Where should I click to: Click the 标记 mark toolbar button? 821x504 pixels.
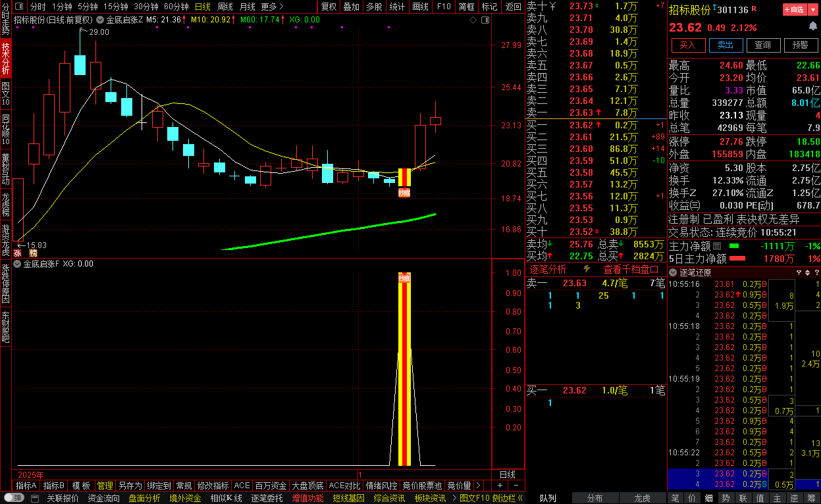[x=489, y=7]
